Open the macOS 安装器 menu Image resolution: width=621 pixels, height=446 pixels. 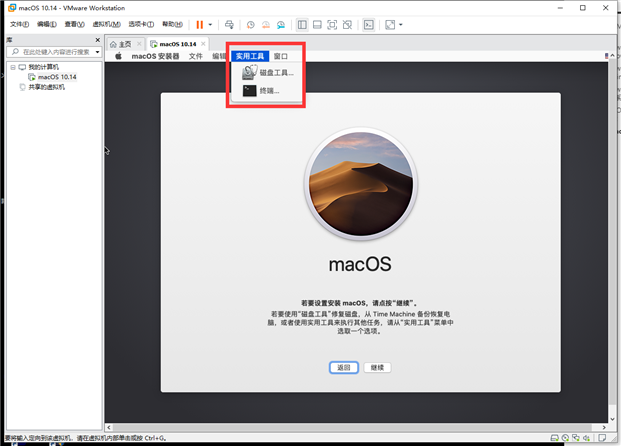point(155,56)
